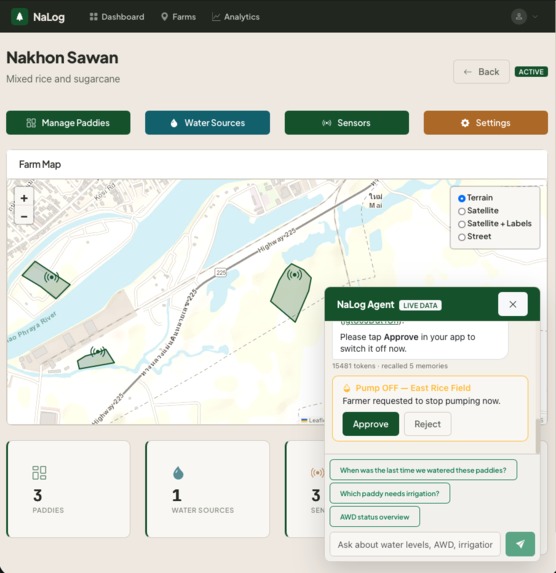Viewport: 556px width, 573px height.
Task: Open farm Settings
Action: (485, 123)
